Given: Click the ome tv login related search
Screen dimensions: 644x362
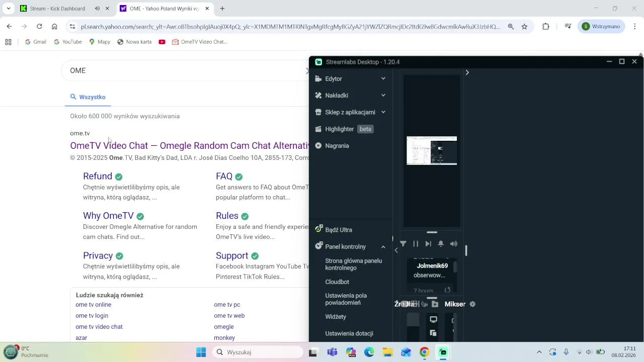Looking at the screenshot, I should coord(92,316).
